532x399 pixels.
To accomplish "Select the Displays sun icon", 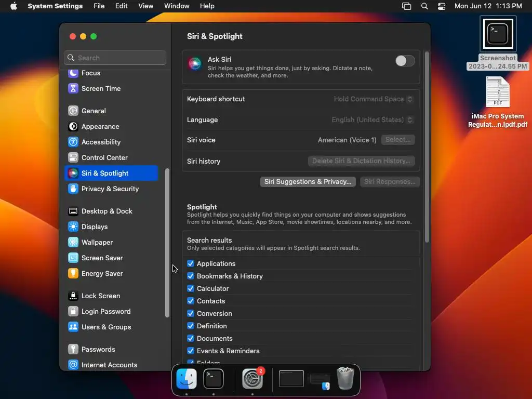I will [73, 227].
